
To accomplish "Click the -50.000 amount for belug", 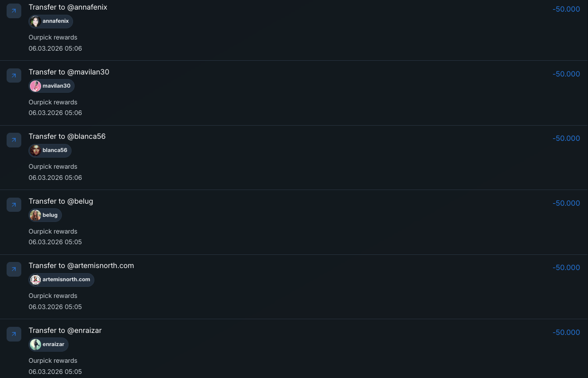I will pyautogui.click(x=566, y=203).
